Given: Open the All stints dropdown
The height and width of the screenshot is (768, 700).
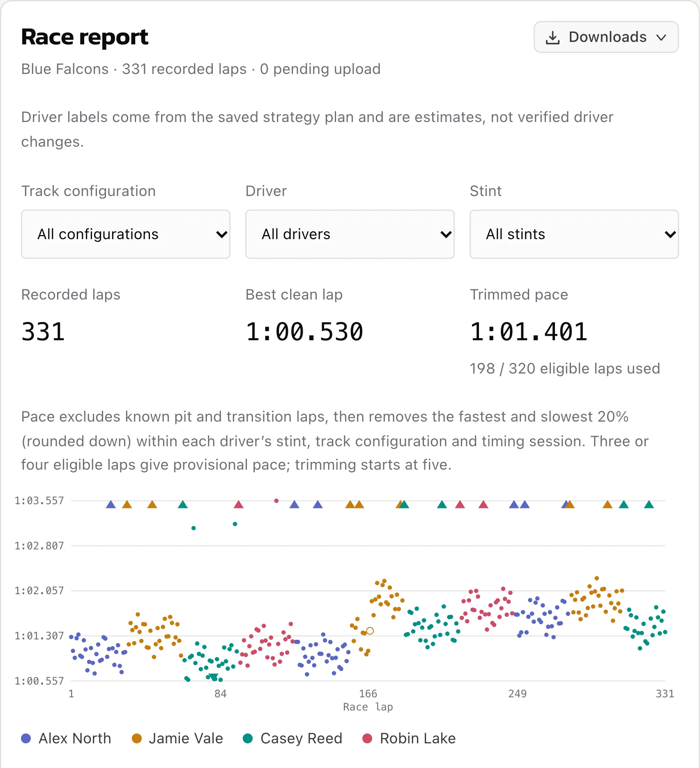Looking at the screenshot, I should point(574,234).
